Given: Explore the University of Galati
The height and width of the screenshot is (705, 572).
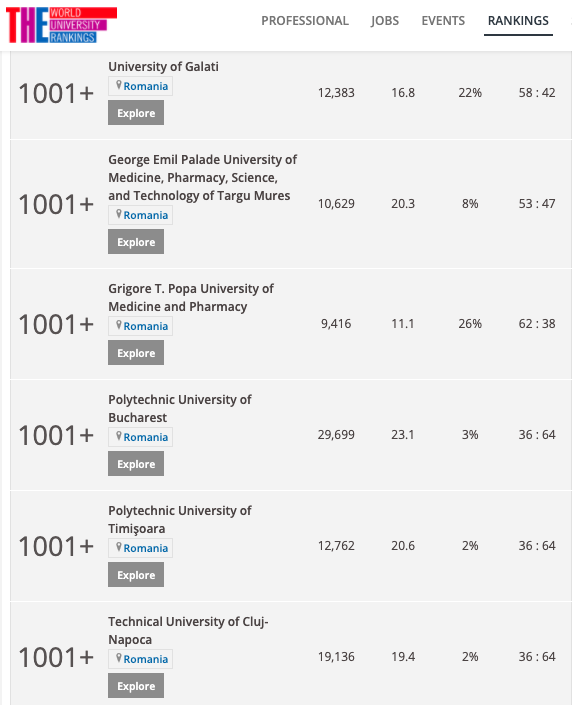Looking at the screenshot, I should (136, 113).
